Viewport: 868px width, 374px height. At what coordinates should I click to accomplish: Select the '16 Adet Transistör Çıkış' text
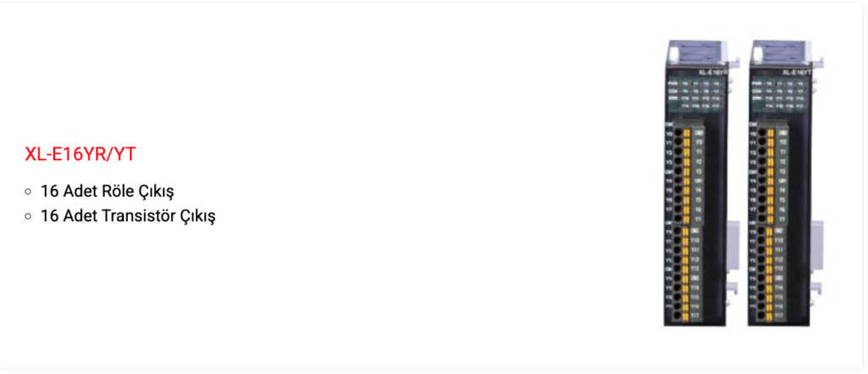pyautogui.click(x=128, y=216)
